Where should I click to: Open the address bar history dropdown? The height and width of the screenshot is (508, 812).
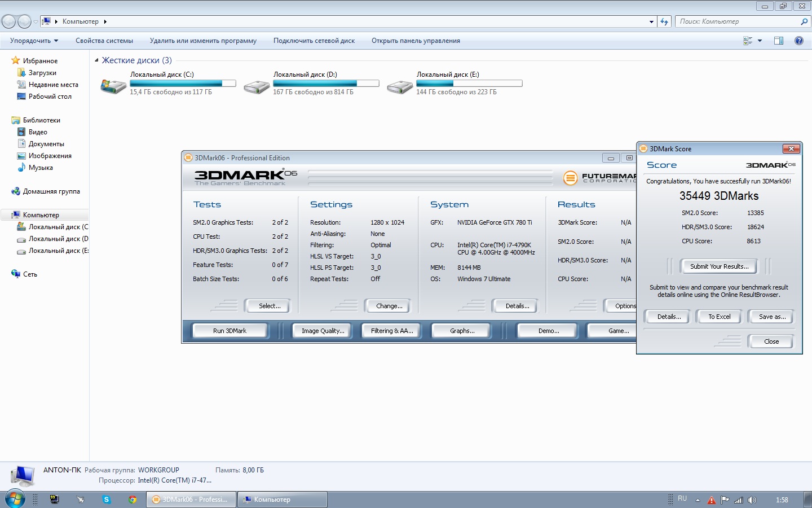[651, 22]
